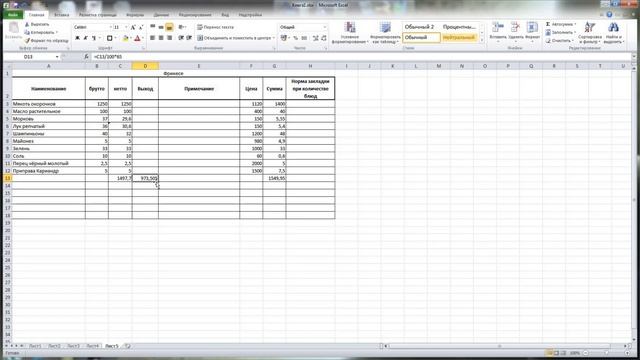
Task: Switch to the View (Вид) tab
Action: coord(225,15)
